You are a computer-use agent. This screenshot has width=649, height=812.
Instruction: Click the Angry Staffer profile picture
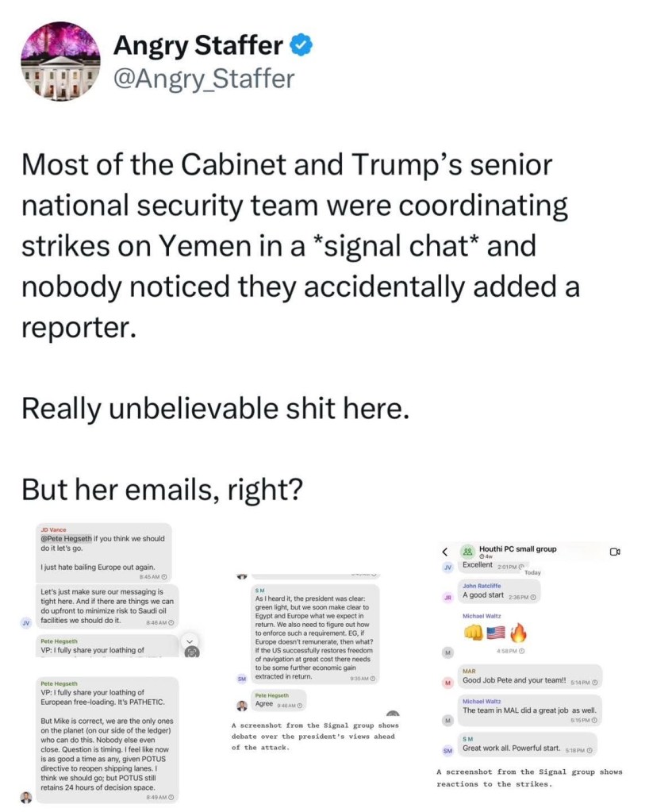tap(60, 60)
